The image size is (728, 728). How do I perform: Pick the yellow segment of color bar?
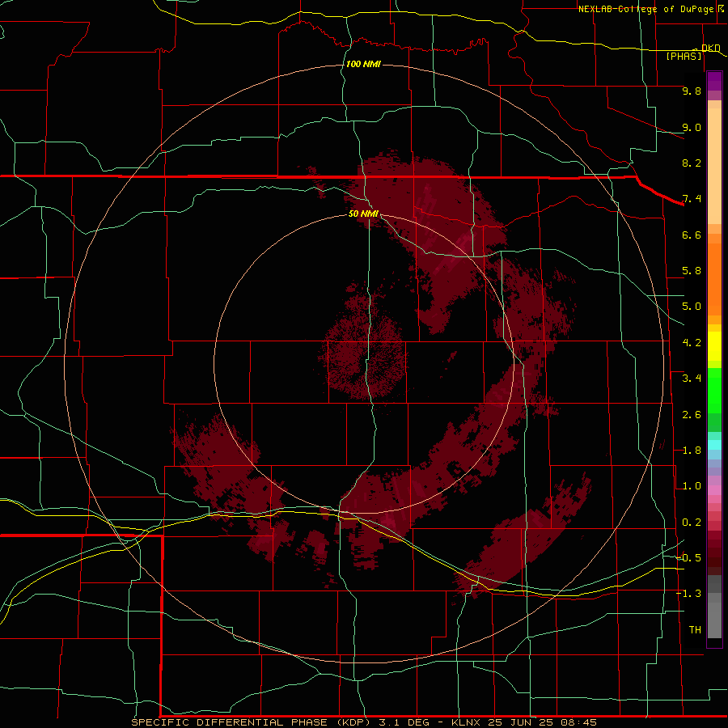(x=714, y=346)
